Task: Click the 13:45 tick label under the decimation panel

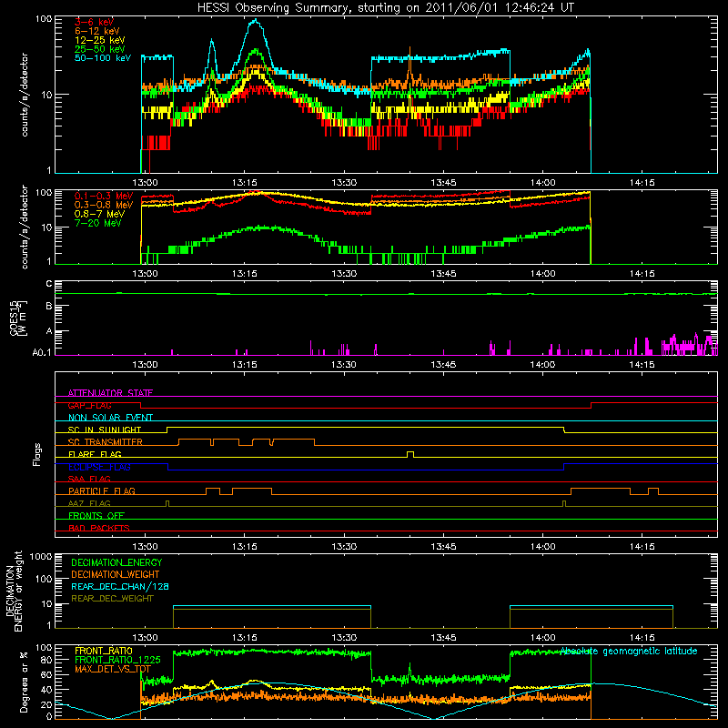Action: [443, 638]
